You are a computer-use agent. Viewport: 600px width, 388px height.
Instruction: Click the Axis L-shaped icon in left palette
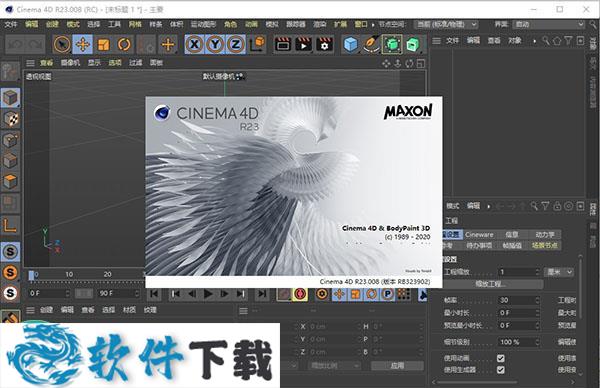point(10,225)
